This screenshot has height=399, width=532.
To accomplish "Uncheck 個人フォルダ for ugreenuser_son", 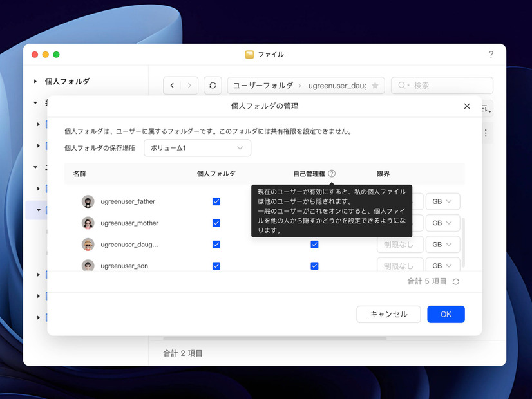I will (x=216, y=266).
